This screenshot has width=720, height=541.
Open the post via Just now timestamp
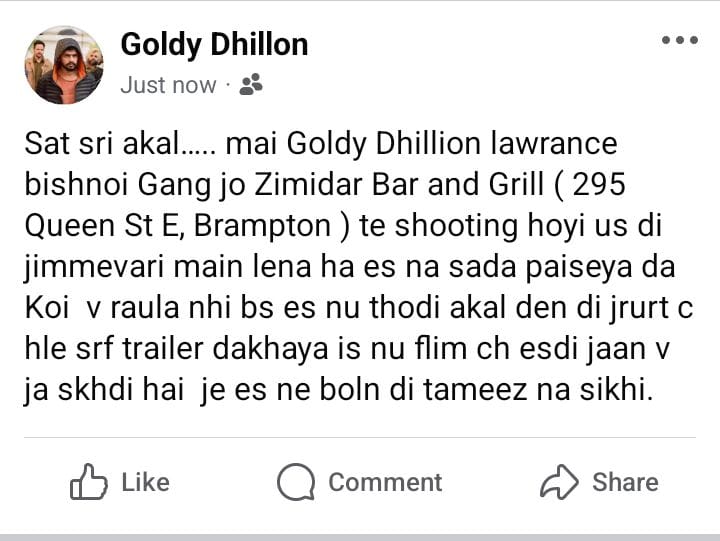(x=168, y=85)
